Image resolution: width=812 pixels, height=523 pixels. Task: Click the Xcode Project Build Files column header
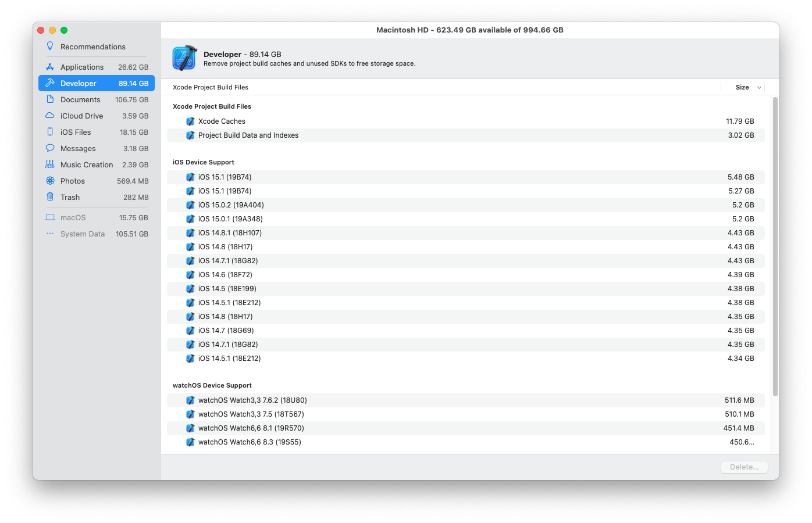tap(211, 87)
